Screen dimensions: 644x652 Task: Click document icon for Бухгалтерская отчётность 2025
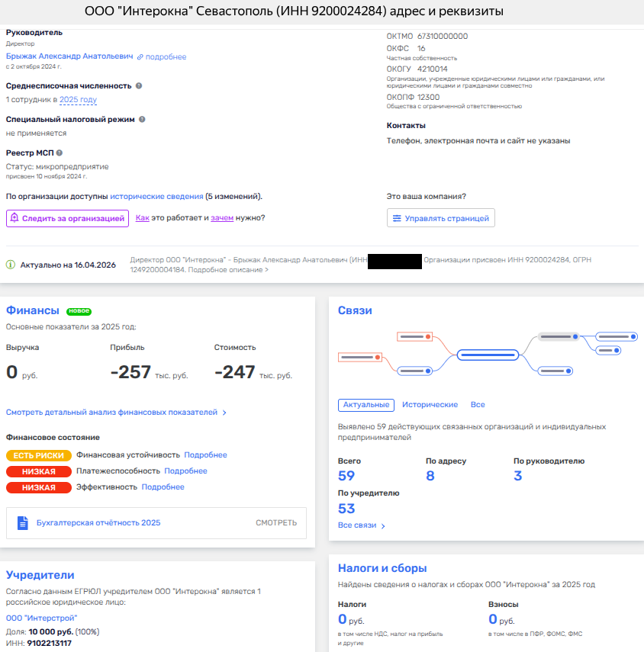click(x=21, y=523)
